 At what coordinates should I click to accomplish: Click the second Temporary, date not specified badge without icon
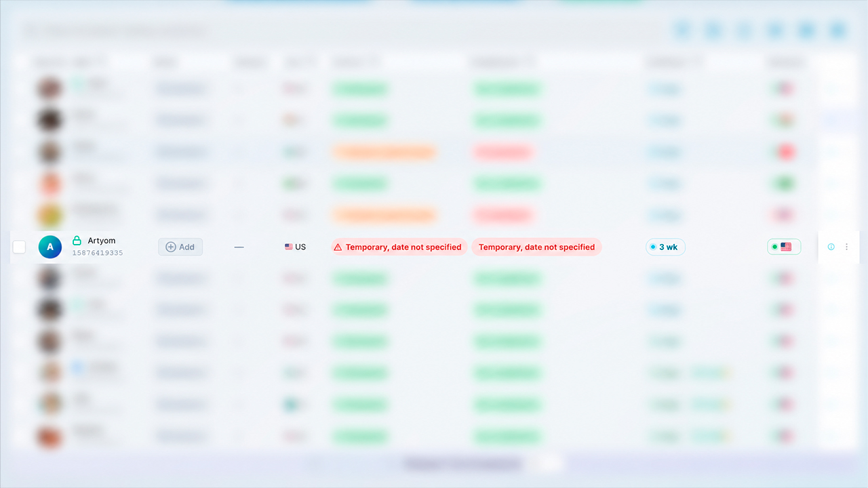pyautogui.click(x=536, y=247)
